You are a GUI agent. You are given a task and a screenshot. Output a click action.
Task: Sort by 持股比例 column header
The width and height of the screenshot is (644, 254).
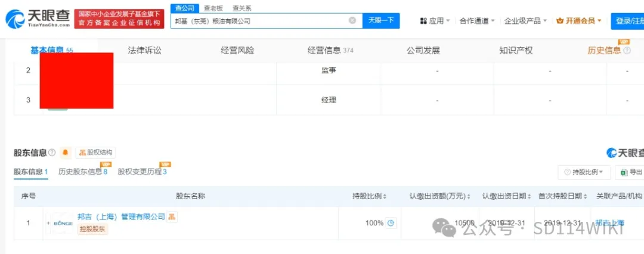tap(369, 196)
